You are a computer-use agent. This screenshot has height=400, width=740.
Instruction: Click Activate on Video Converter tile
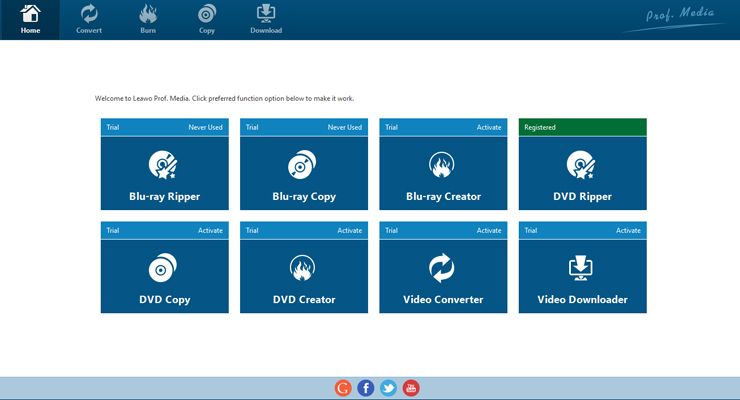489,231
